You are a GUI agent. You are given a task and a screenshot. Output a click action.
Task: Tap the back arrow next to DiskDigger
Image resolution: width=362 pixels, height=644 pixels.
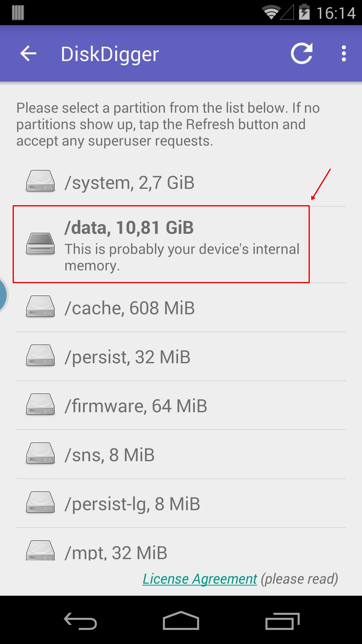point(28,54)
